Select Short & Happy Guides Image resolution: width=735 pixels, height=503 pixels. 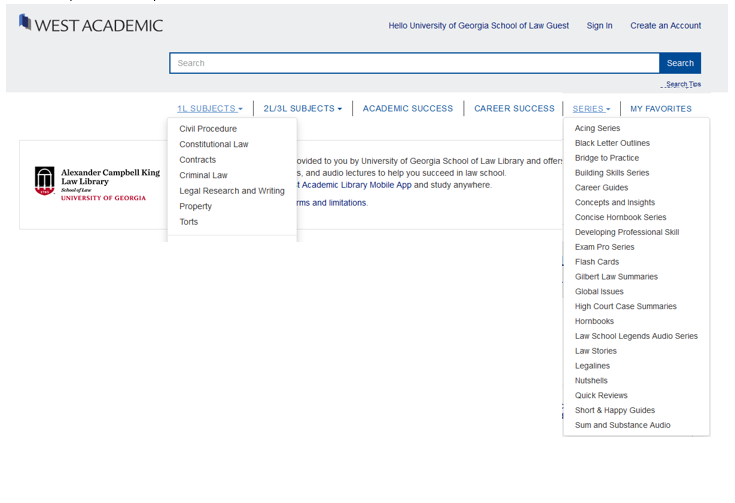point(615,410)
